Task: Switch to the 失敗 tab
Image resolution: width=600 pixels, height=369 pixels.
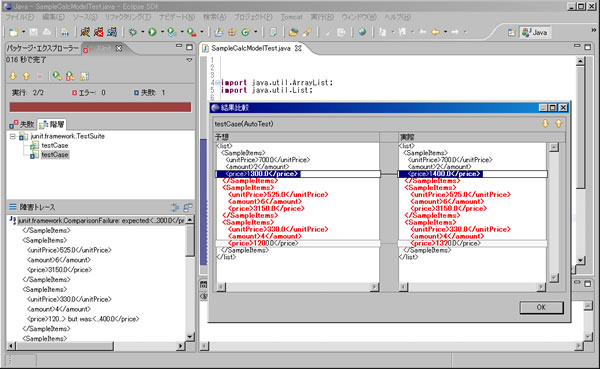Action: pyautogui.click(x=23, y=124)
